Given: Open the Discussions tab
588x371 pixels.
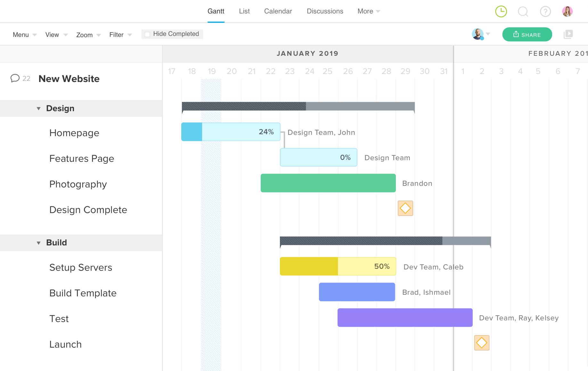Looking at the screenshot, I should pos(325,11).
